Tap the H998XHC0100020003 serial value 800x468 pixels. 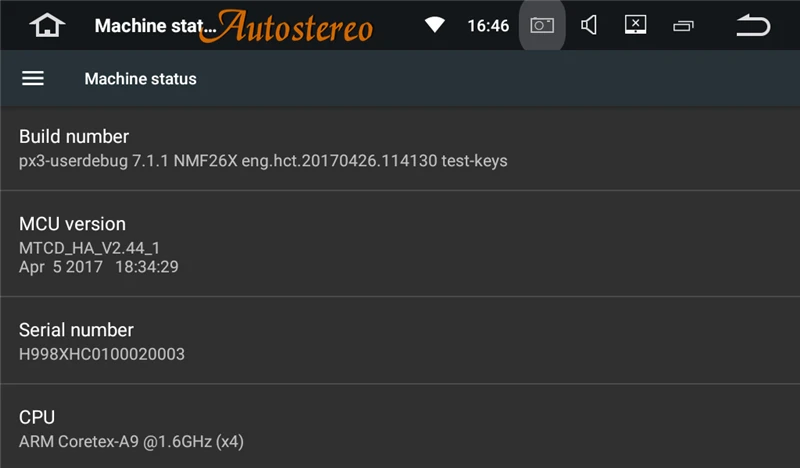coord(102,354)
